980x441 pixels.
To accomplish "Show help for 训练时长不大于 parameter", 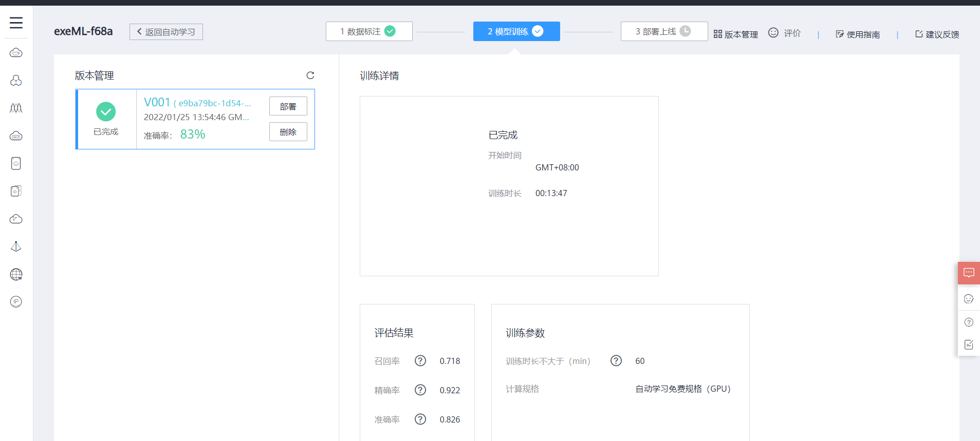I will pyautogui.click(x=616, y=361).
